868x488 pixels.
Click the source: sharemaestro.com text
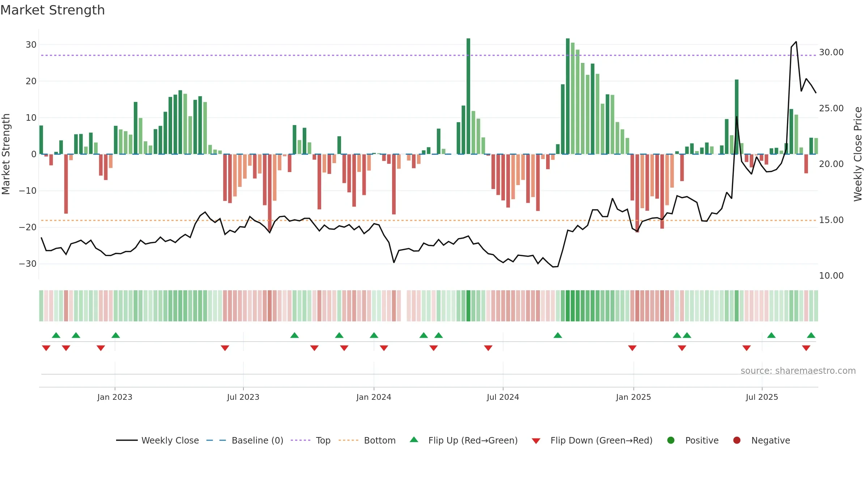click(798, 371)
